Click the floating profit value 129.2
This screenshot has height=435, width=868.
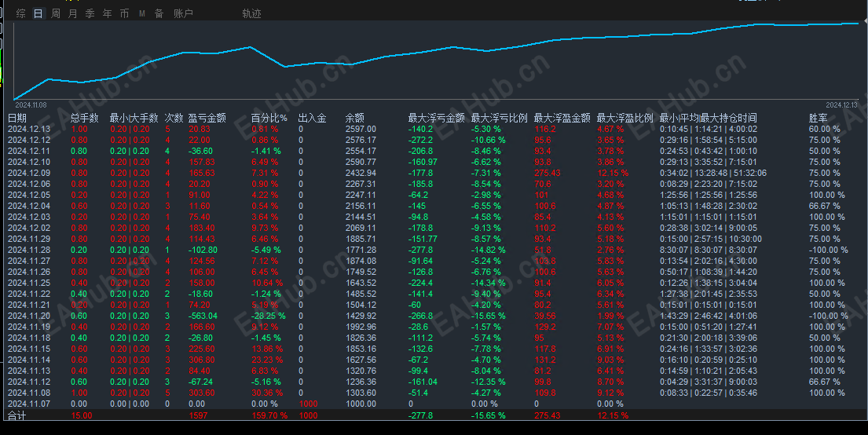pyautogui.click(x=545, y=327)
